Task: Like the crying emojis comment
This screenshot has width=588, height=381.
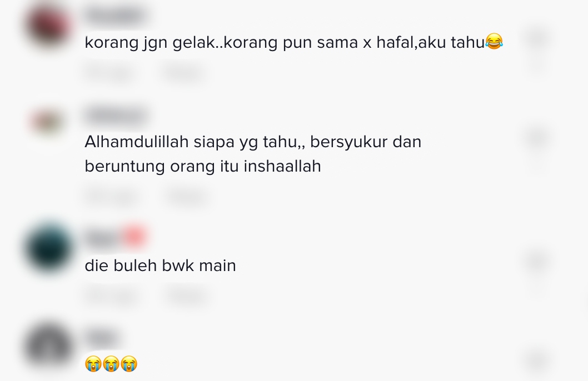Action: coord(537,360)
